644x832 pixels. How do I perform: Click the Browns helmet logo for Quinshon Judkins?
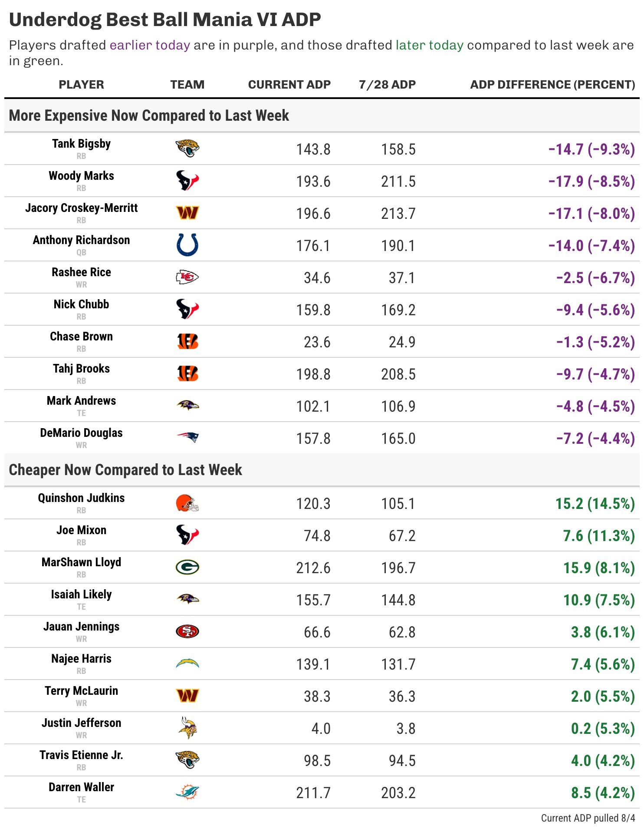(x=187, y=503)
